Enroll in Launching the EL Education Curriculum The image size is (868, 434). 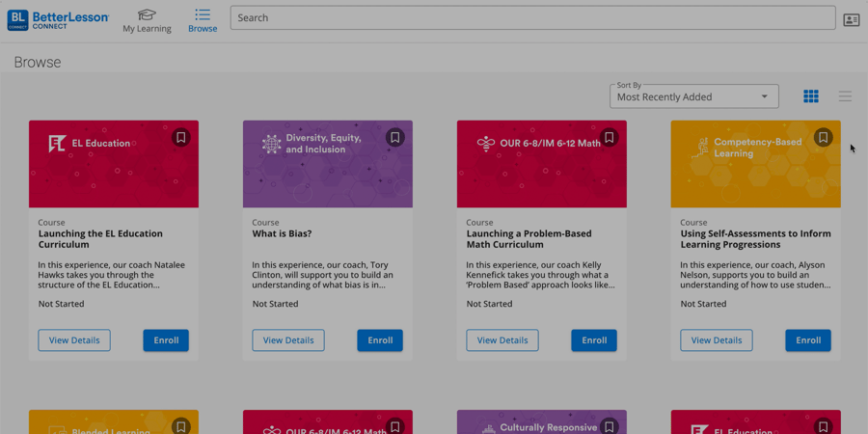[166, 340]
